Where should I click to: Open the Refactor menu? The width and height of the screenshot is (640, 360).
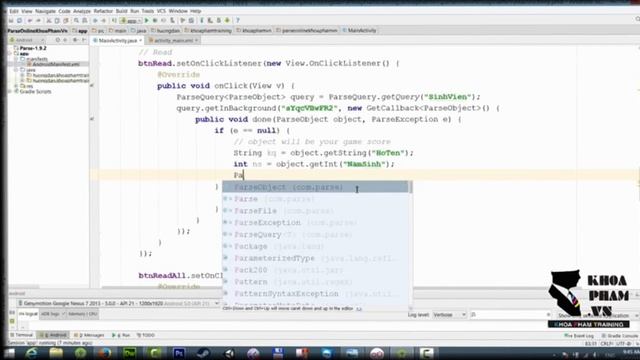click(x=103, y=11)
